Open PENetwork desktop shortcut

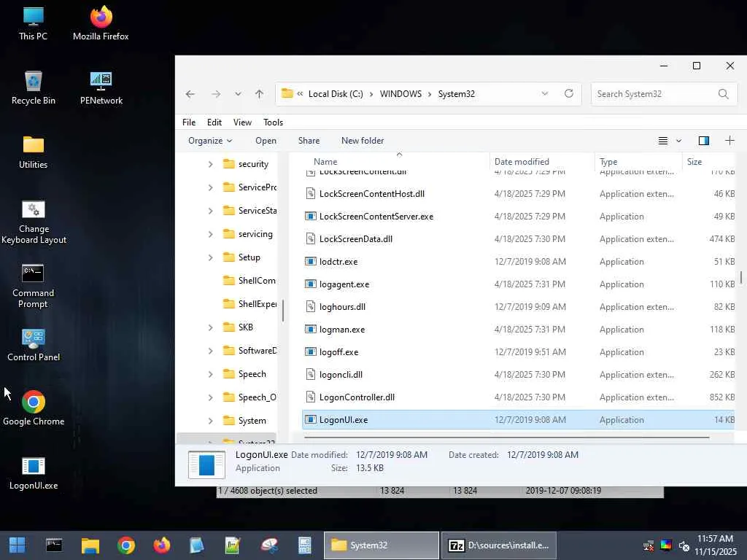point(101,87)
